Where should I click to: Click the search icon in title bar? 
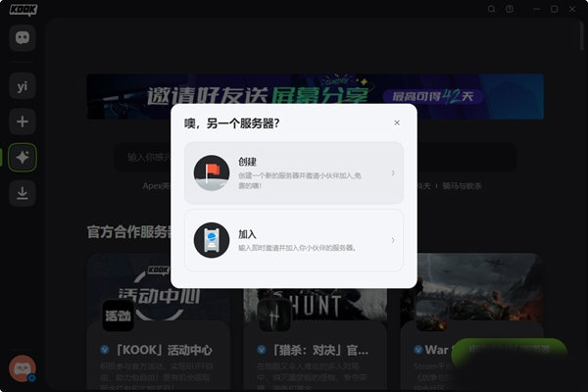coord(491,9)
